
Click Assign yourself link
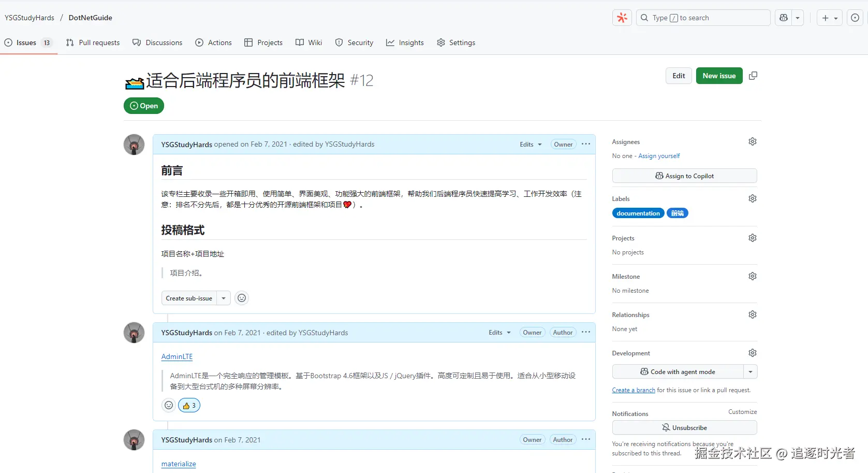click(659, 156)
